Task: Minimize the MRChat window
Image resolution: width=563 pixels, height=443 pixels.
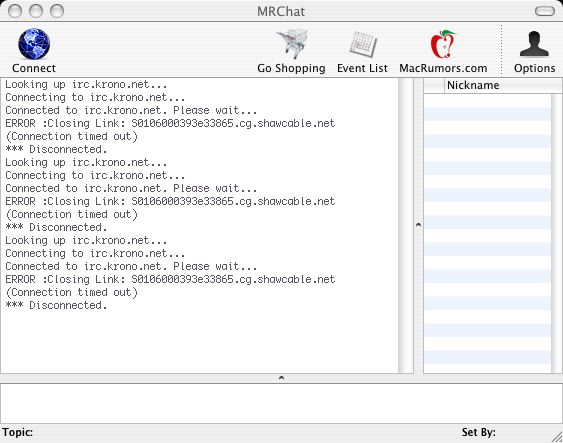Action: coord(36,11)
